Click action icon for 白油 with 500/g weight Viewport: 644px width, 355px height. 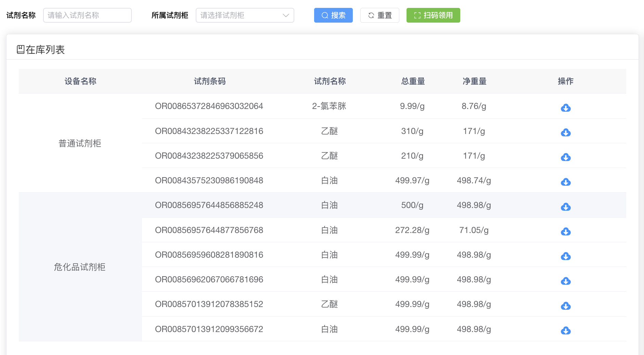565,207
